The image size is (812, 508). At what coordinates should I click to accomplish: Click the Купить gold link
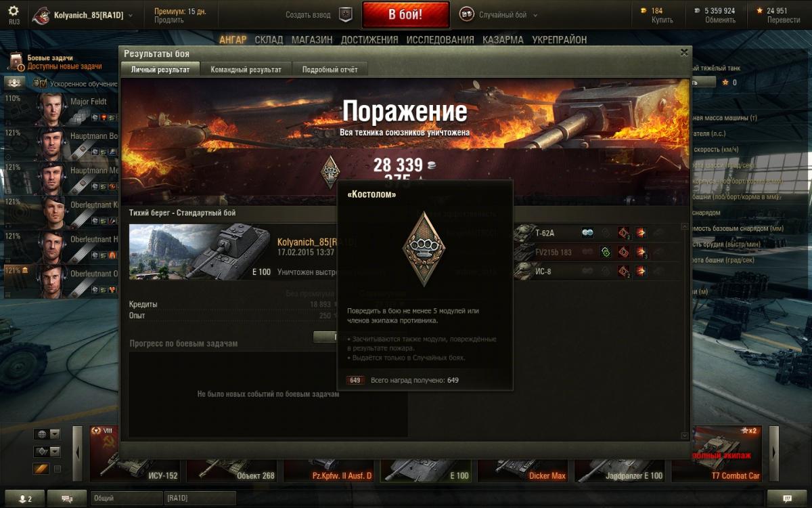(x=662, y=20)
